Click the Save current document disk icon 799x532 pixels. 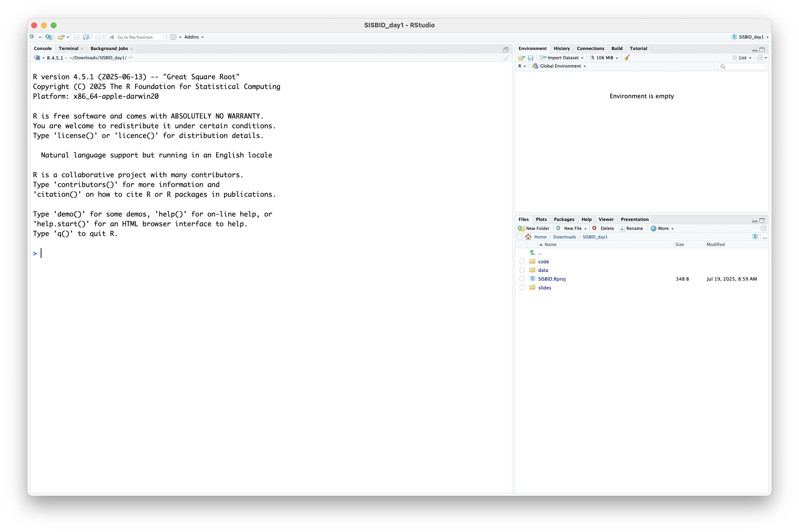click(77, 37)
